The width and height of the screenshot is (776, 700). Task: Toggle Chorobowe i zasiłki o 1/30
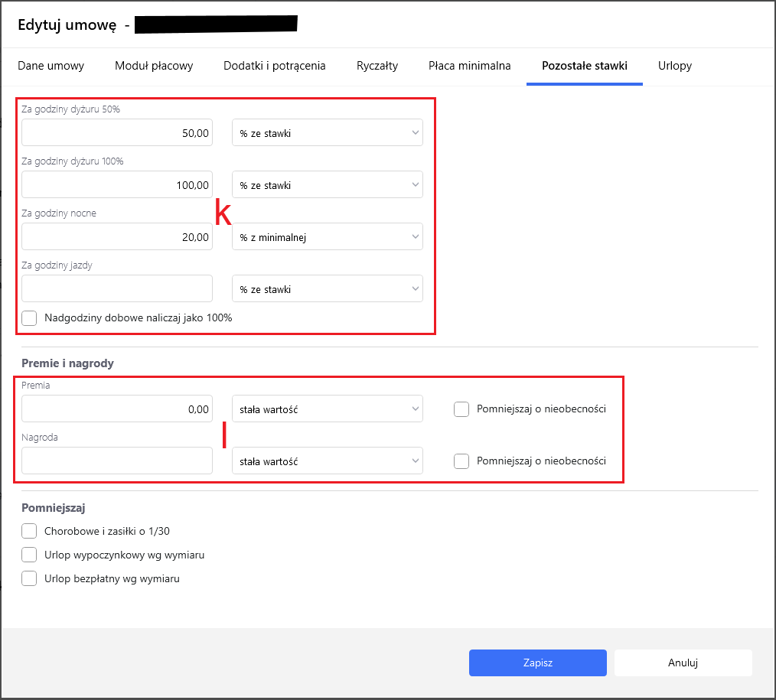[x=30, y=531]
